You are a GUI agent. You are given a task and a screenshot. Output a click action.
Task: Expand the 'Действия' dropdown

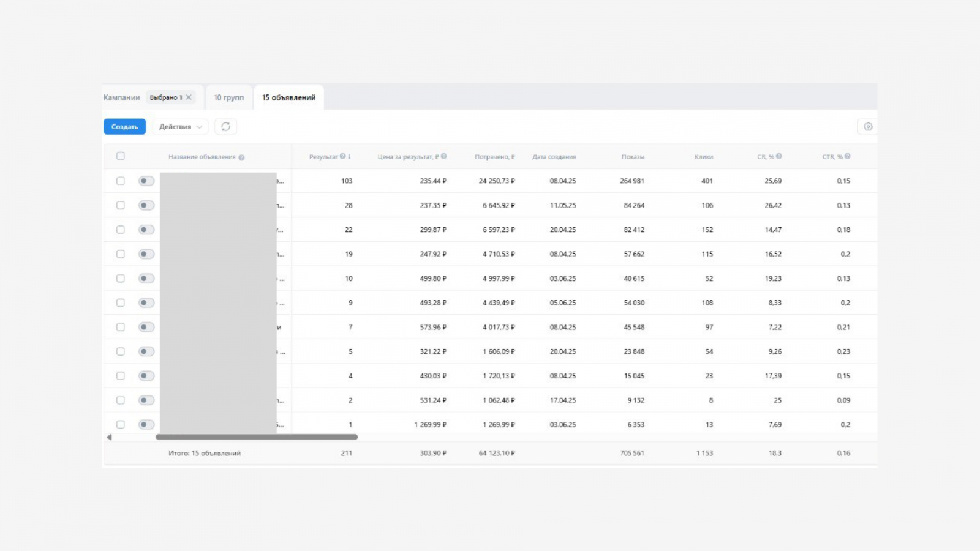point(180,127)
